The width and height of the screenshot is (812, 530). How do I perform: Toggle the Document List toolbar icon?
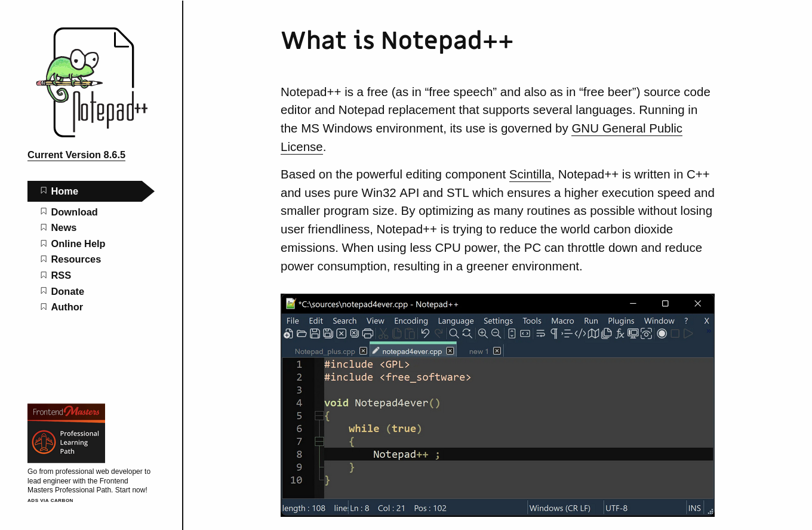606,334
